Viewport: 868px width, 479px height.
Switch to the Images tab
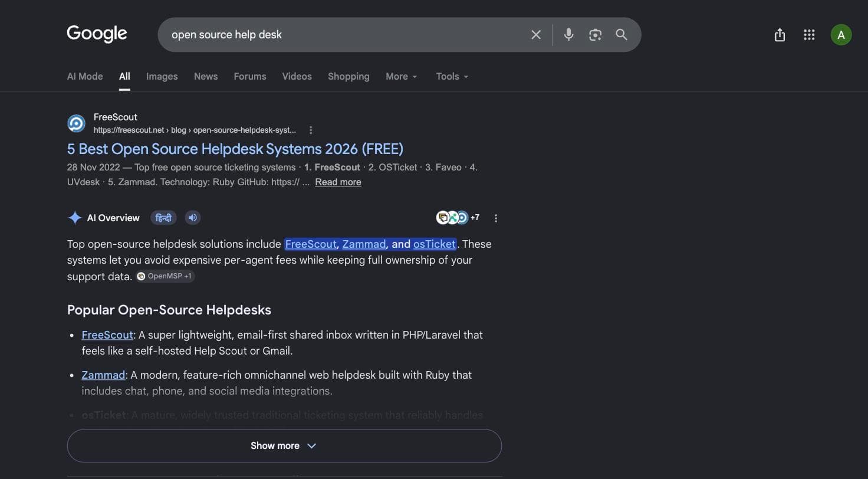point(162,76)
